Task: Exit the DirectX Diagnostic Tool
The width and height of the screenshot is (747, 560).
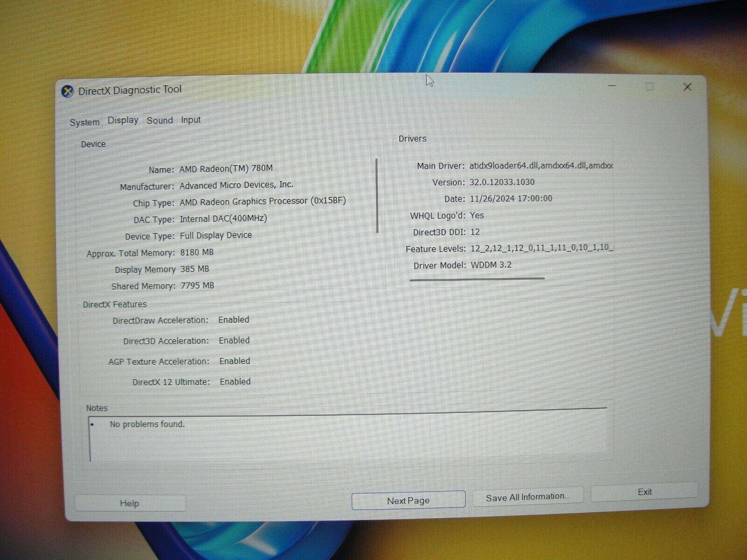Action: point(644,492)
